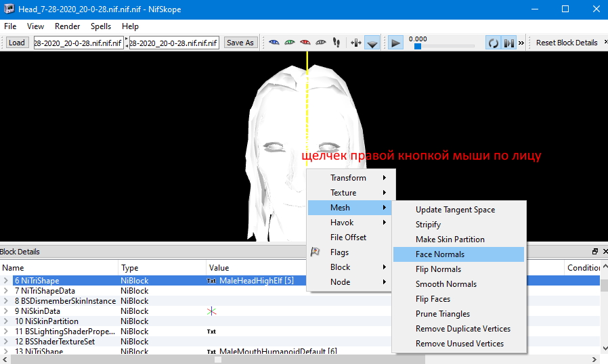
Task: Click the red eye view icon
Action: [305, 43]
